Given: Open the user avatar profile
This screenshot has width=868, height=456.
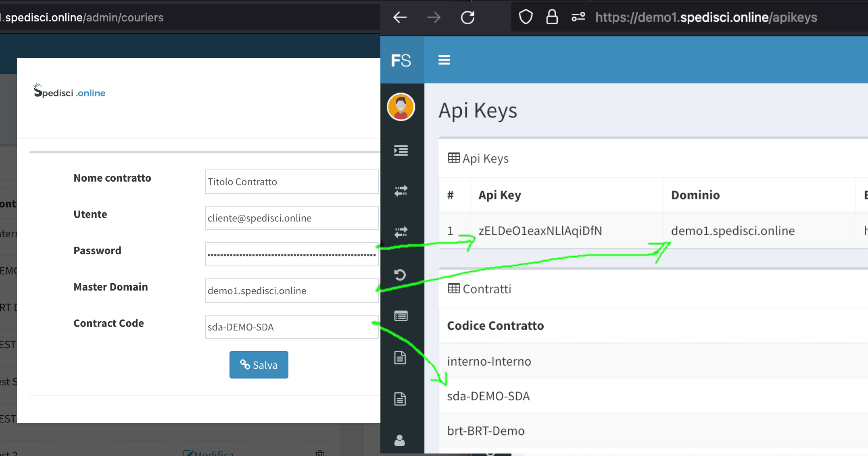Looking at the screenshot, I should (x=401, y=107).
